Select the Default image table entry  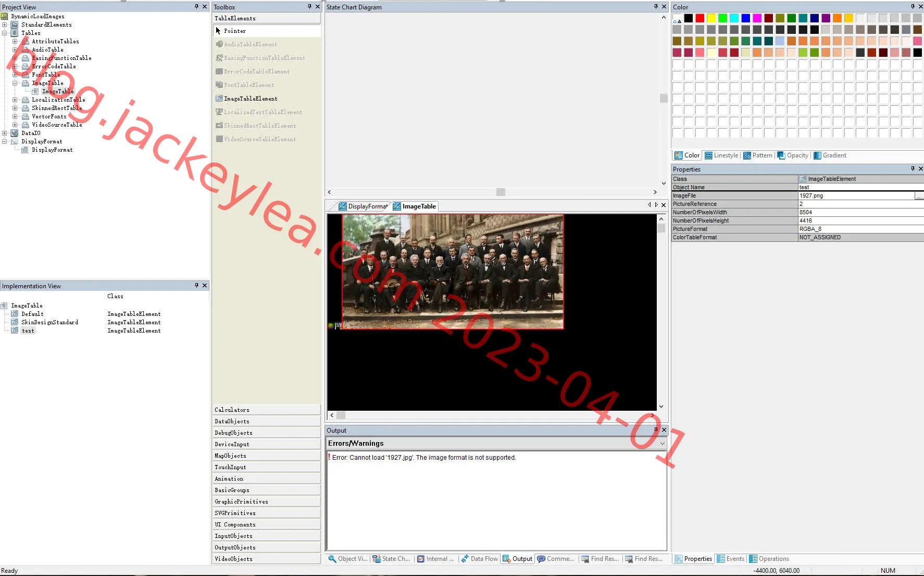point(32,314)
